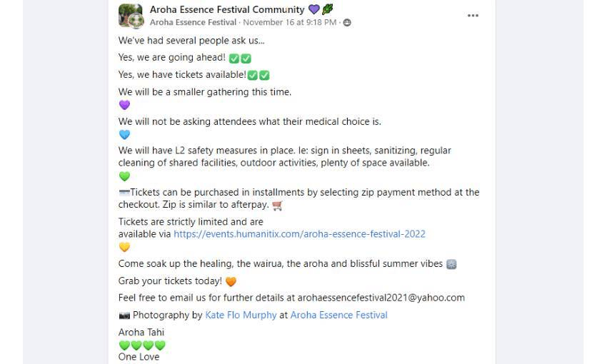Click the shopping cart emoji after 'afterpay.'
This screenshot has height=364, width=607.
coord(278,205)
